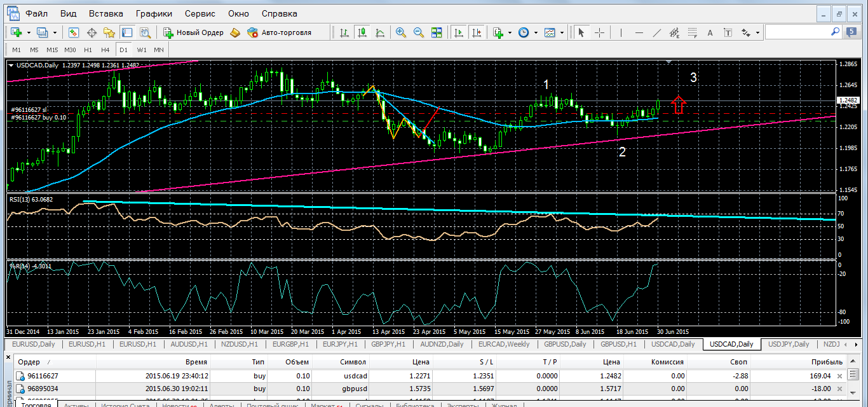
Task: Switch to the AUDNZD,Daily chart tab
Action: [x=442, y=344]
